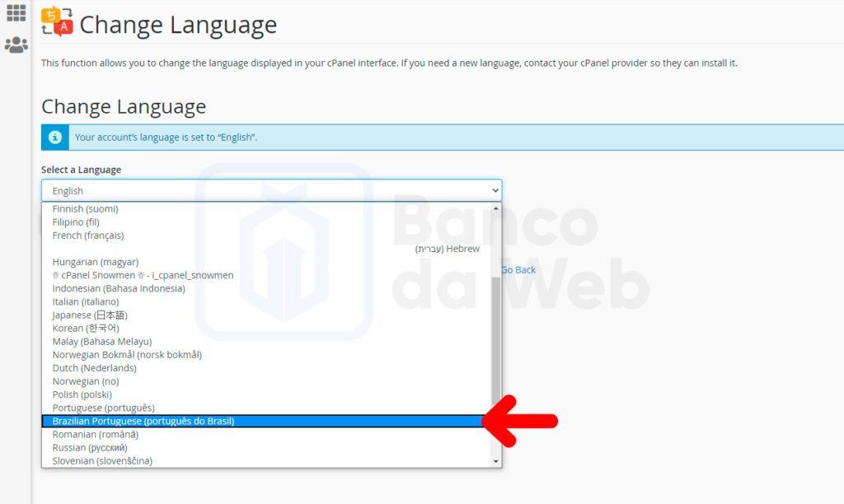
Task: Open the User Manager people icon
Action: [x=16, y=45]
